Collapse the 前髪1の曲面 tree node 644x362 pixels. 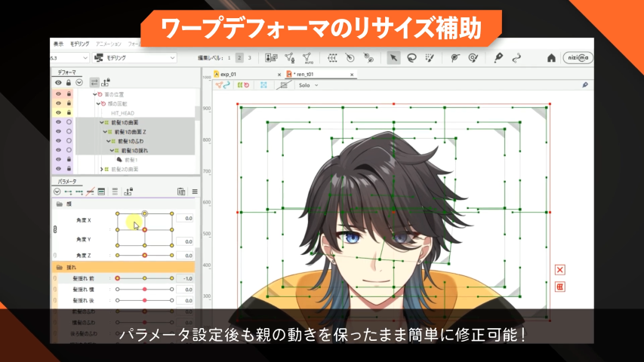pyautogui.click(x=101, y=122)
